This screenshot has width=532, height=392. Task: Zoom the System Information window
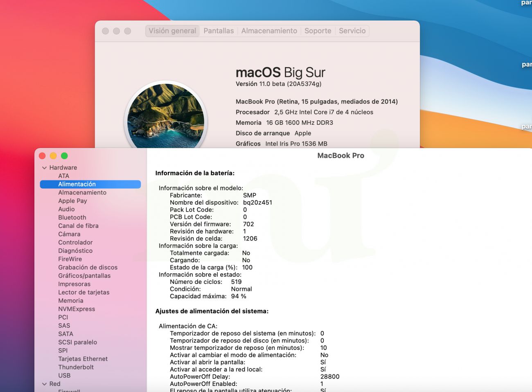(64, 156)
